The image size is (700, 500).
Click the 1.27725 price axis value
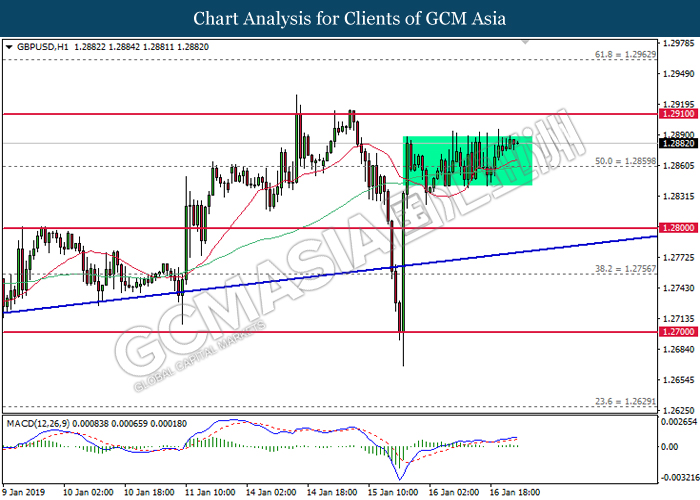coord(679,258)
